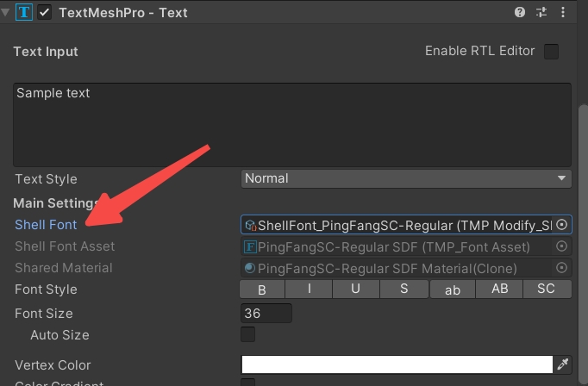This screenshot has width=588, height=386.
Task: Open the object picker for Shared Material
Action: (x=562, y=268)
